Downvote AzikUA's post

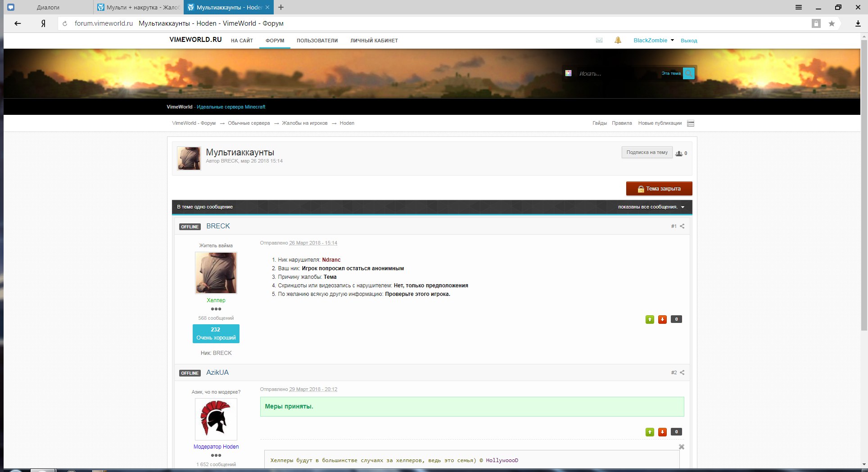(662, 432)
